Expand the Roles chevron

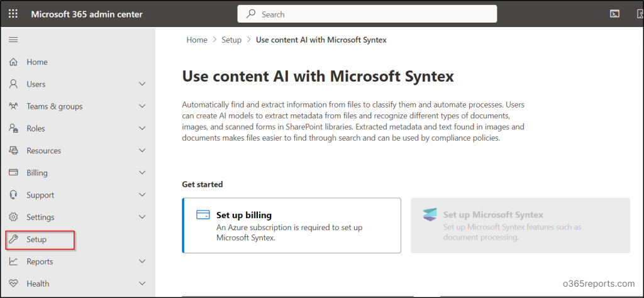142,128
